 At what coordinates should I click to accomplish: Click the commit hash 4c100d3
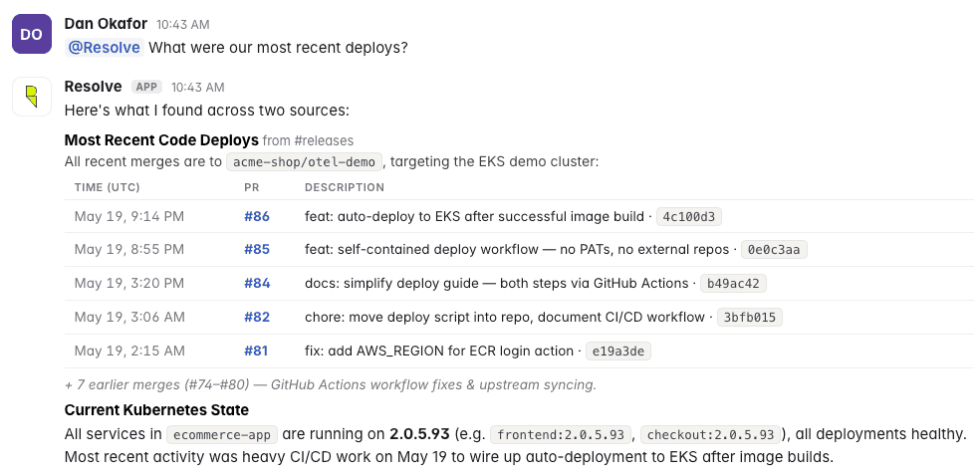(689, 217)
